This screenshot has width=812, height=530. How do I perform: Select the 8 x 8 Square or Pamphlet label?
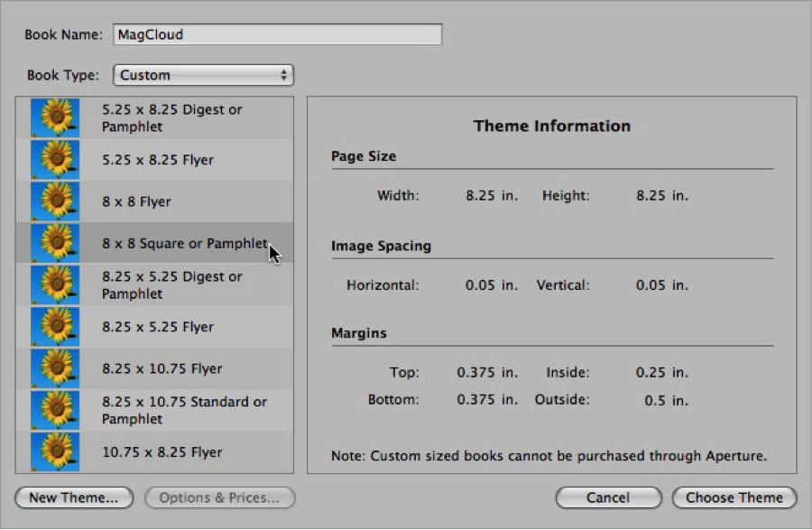click(x=184, y=244)
